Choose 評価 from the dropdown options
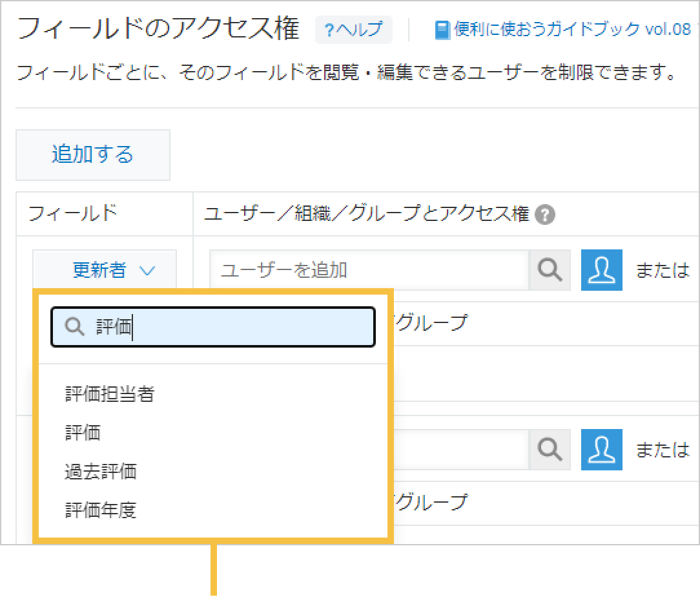 click(x=83, y=432)
